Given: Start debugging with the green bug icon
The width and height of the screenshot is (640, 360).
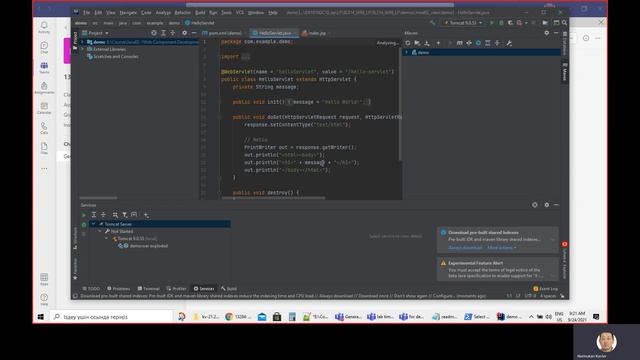Looking at the screenshot, I should tap(501, 23).
